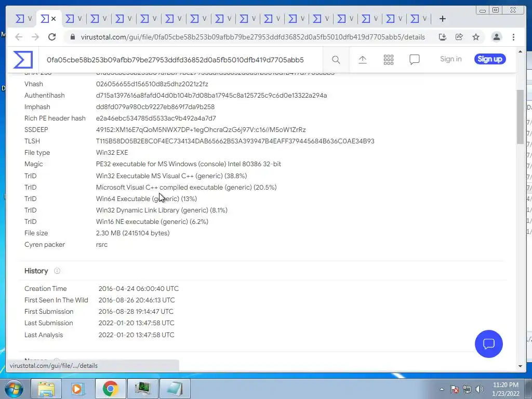The image size is (532, 399).
Task: Show hidden tray icons arrow
Action: point(442,389)
